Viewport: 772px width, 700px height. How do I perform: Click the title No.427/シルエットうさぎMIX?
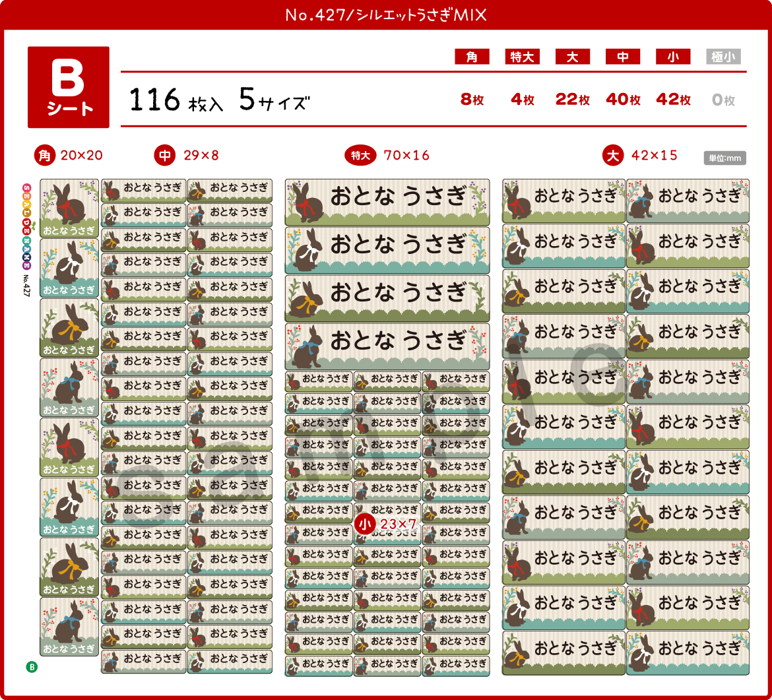tap(386, 15)
